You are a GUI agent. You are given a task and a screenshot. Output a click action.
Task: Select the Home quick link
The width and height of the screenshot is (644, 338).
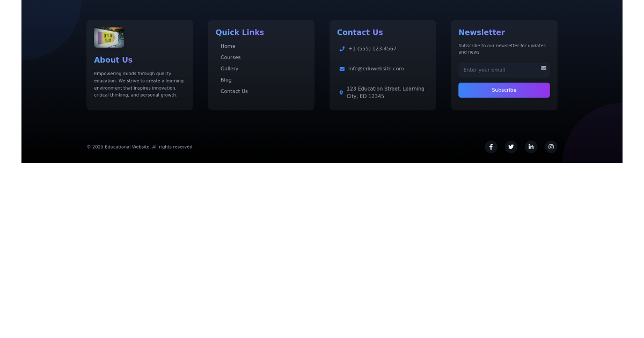228,46
